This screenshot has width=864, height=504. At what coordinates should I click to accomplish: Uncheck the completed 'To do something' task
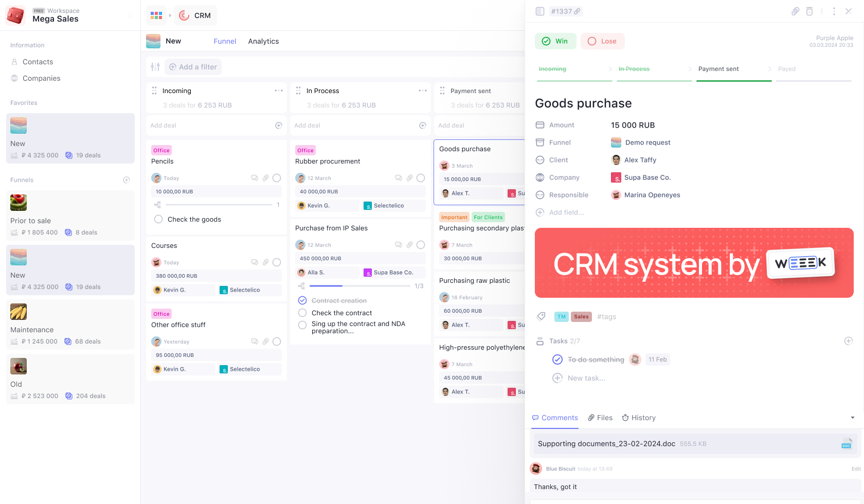pos(557,359)
